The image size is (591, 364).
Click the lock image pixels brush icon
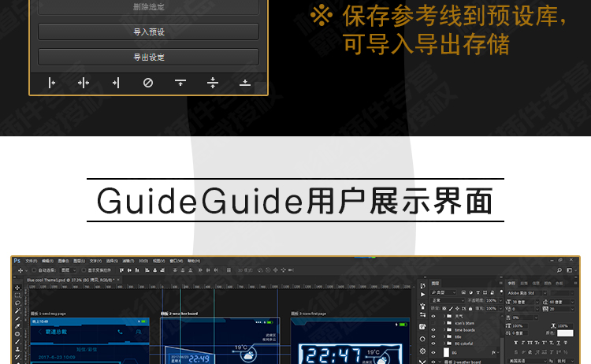451,309
